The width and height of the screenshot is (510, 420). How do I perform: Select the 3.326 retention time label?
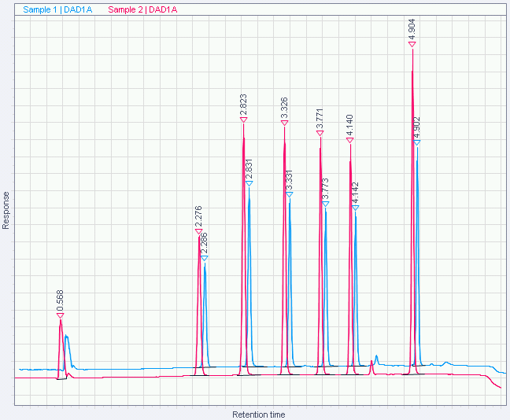284,109
